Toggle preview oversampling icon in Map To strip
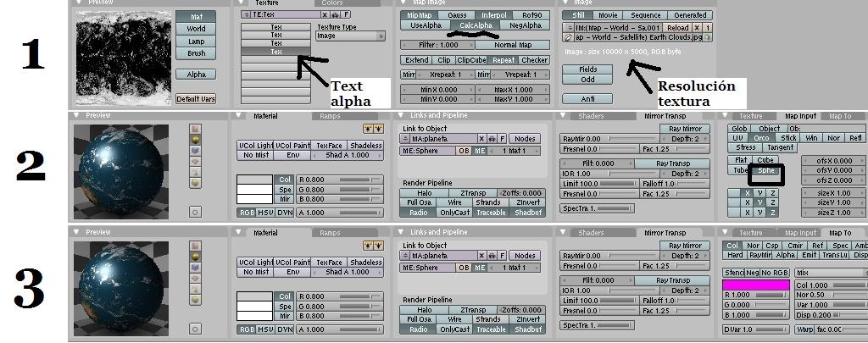 click(196, 329)
